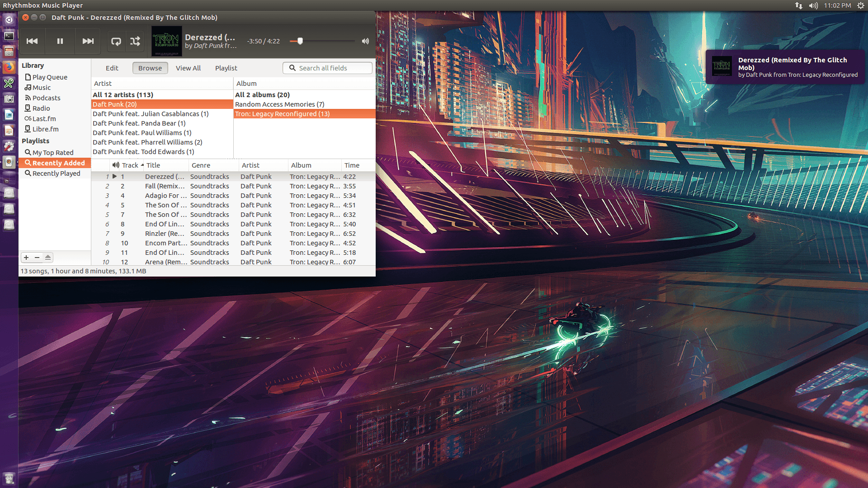Select the Arena (Rem... track
Screen dimensions: 868x488
[233, 262]
